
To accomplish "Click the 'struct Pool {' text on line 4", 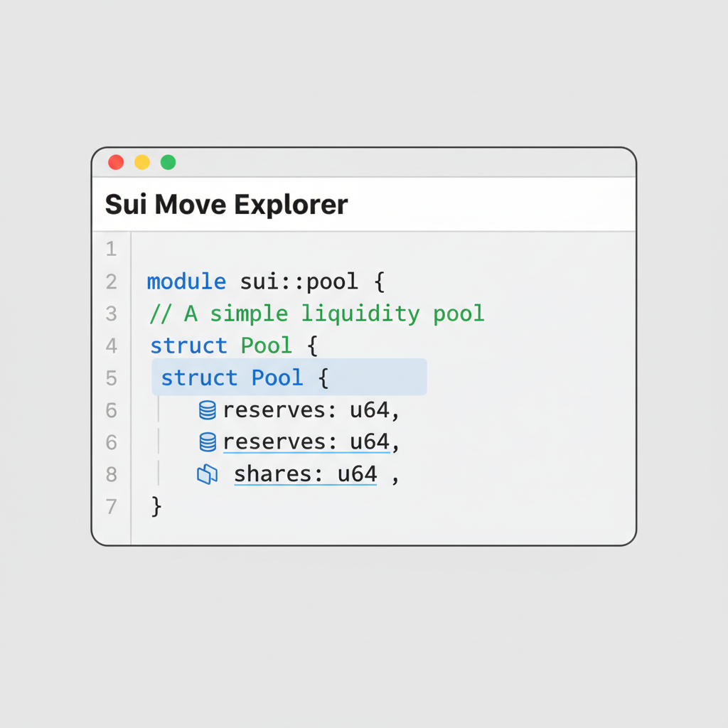I will [234, 346].
